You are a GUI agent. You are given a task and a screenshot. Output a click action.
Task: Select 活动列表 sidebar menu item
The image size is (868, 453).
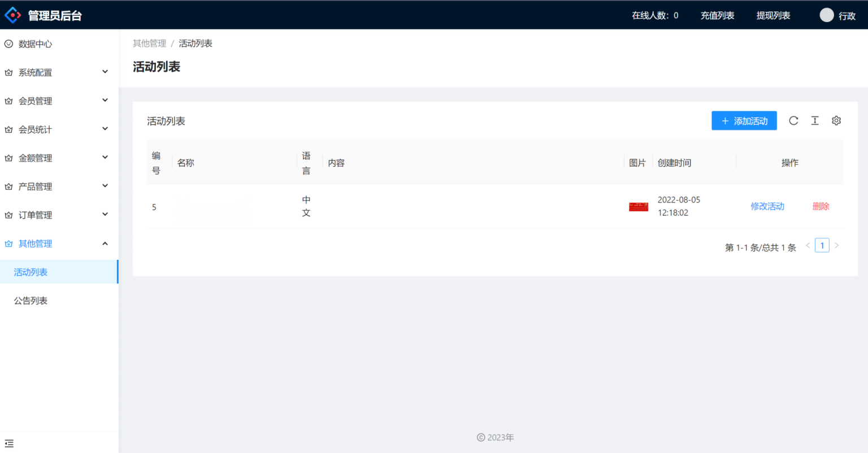31,272
